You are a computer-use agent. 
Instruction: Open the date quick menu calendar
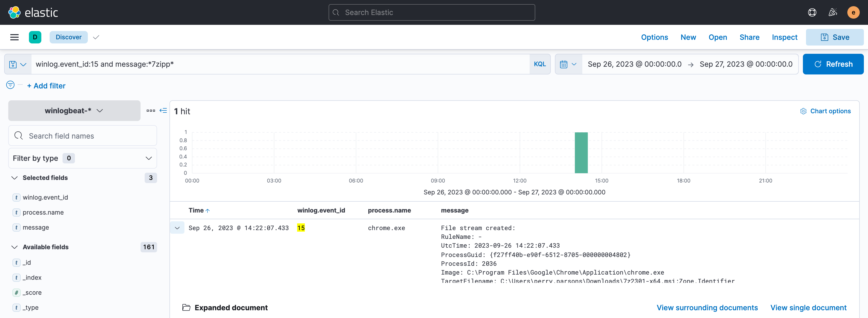(x=568, y=64)
